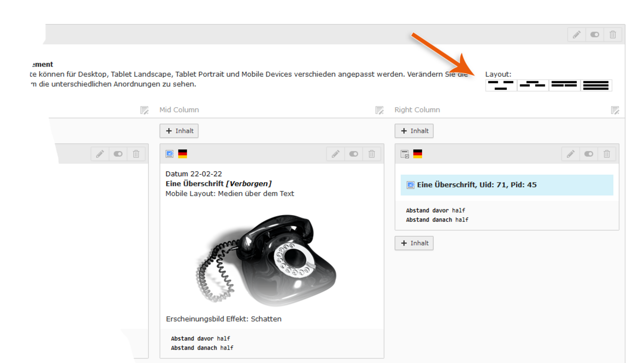Delete the Mid Column content element

(372, 154)
